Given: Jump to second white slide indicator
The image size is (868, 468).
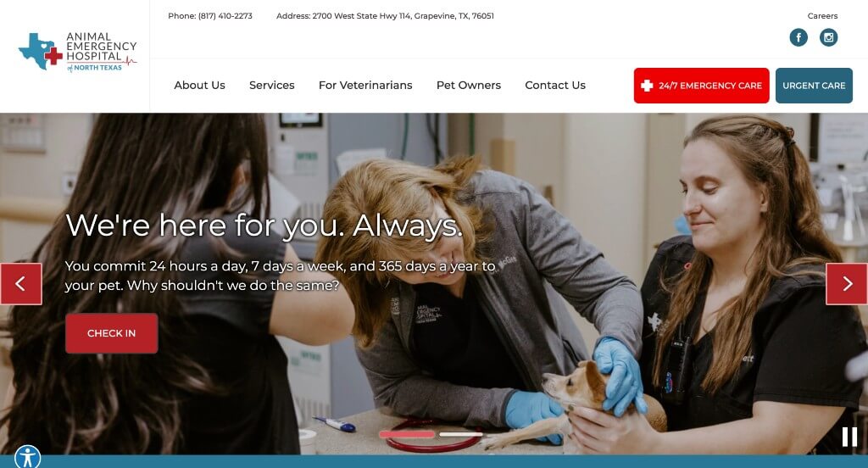Looking at the screenshot, I should [x=460, y=435].
